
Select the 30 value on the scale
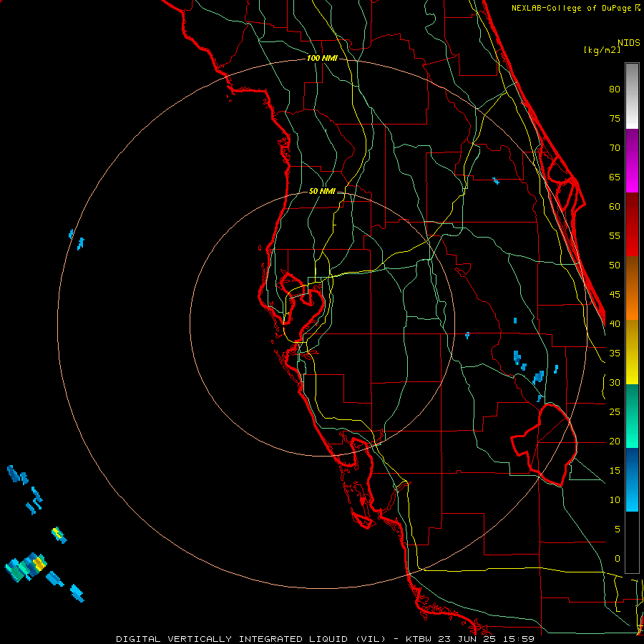click(615, 382)
